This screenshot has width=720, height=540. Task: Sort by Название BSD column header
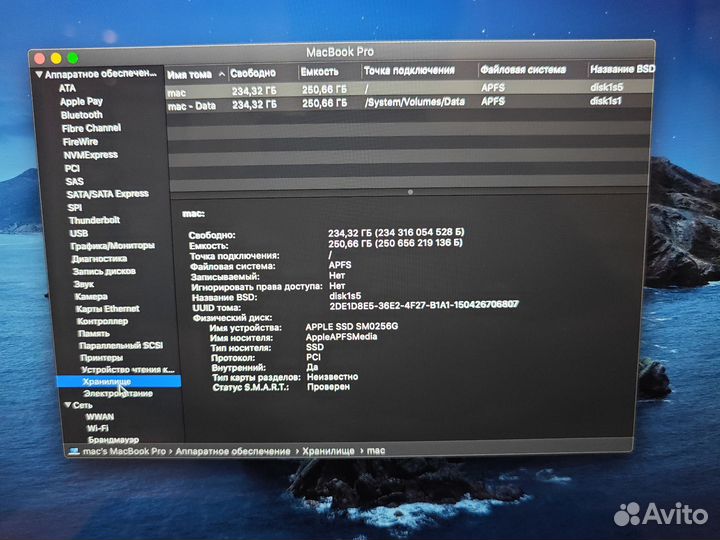(622, 69)
